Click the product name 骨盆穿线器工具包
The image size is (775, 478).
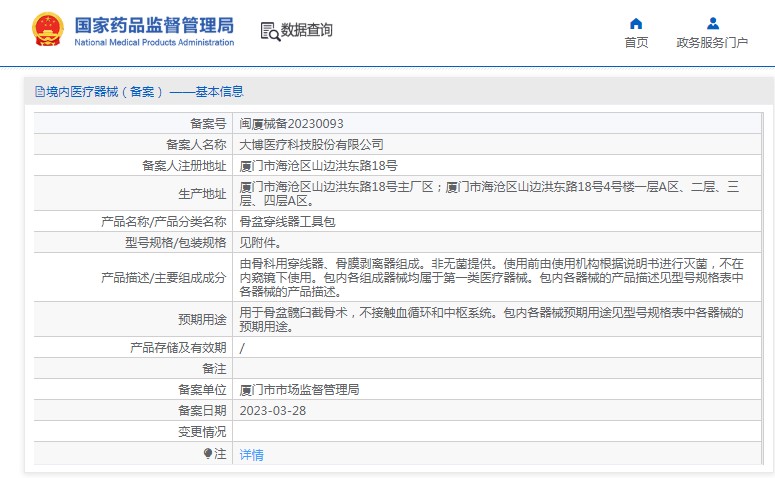coord(287,221)
